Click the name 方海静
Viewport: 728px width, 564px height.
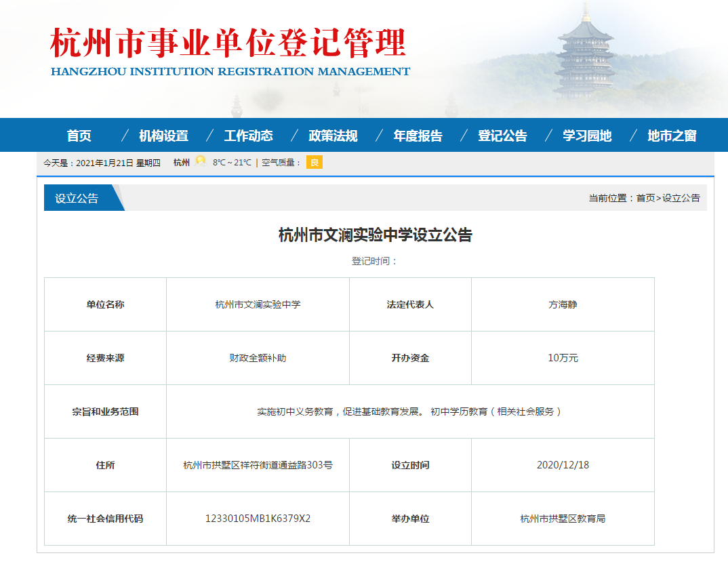[563, 304]
